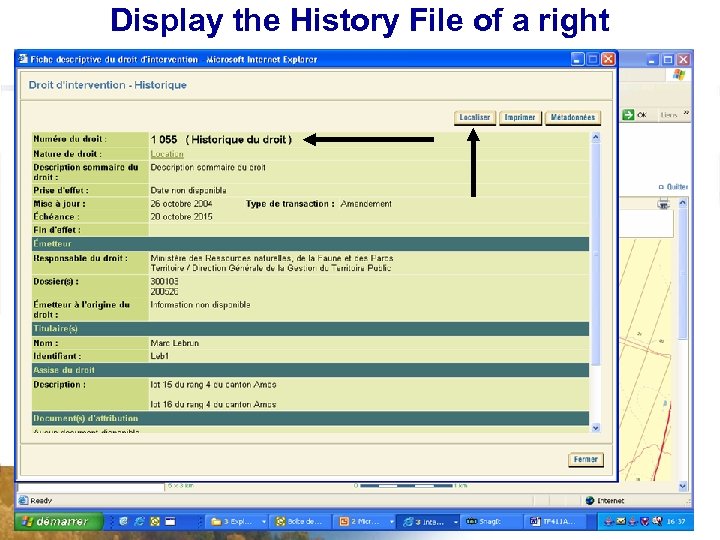
Task: Click holder name 'Marc Lebrun'
Action: coord(174,343)
